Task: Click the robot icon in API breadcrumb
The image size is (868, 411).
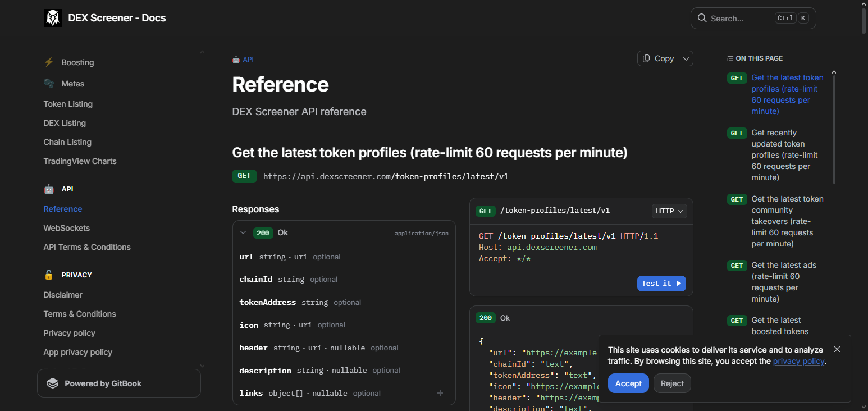Action: click(x=236, y=60)
